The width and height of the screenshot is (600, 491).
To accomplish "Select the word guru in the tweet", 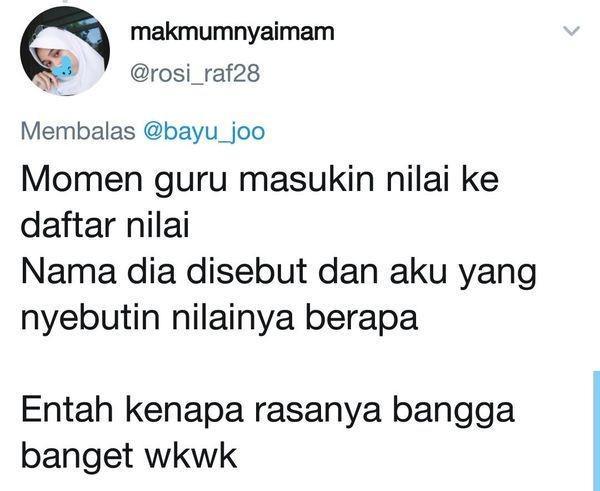I will click(191, 182).
